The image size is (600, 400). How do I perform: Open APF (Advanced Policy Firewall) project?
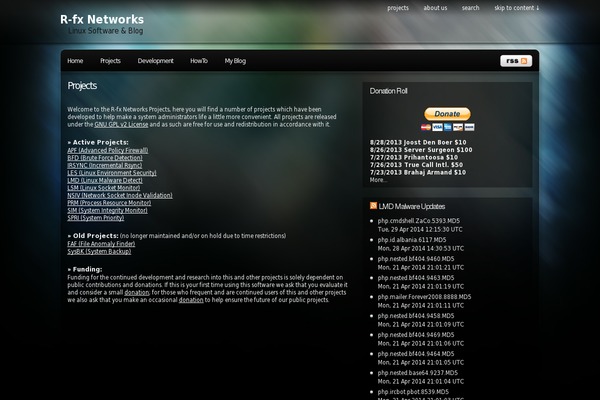[x=108, y=150]
